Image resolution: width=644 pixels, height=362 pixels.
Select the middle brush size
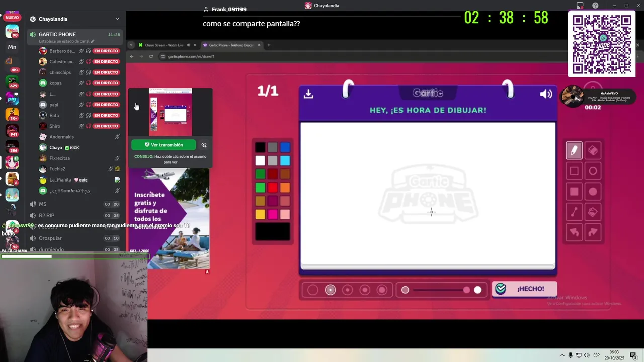tap(347, 290)
